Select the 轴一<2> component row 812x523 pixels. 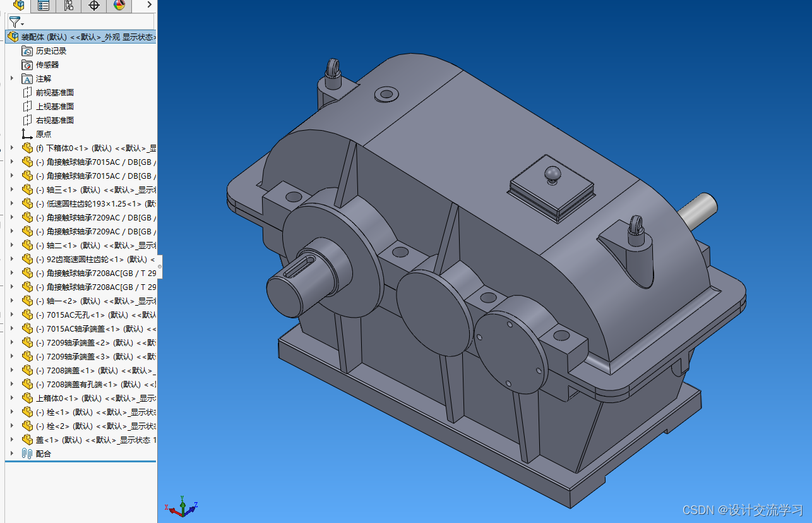(81, 301)
